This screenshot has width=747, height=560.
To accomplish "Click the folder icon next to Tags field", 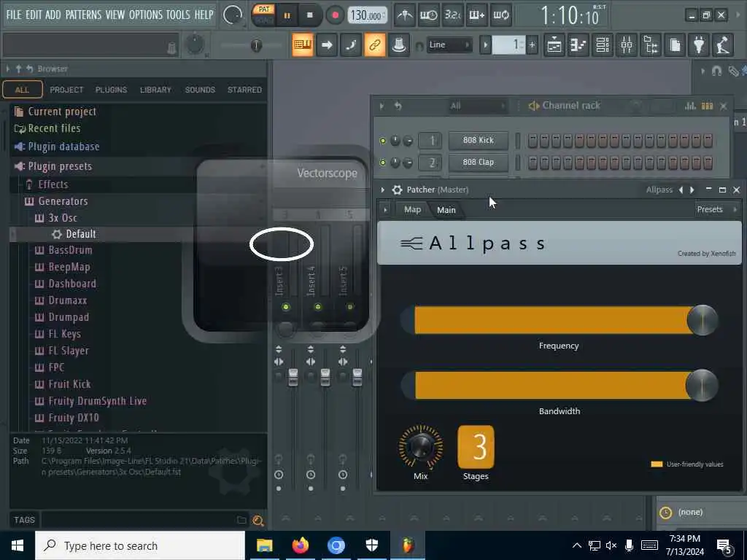I will click(241, 521).
